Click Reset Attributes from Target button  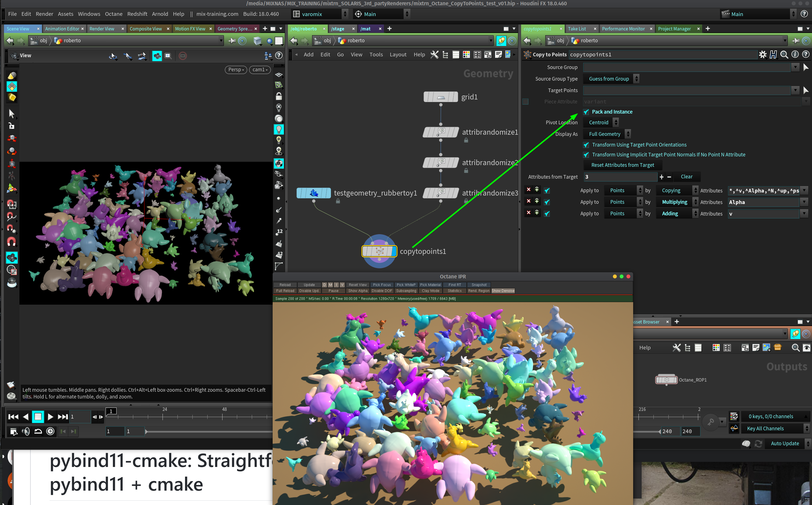(x=622, y=165)
